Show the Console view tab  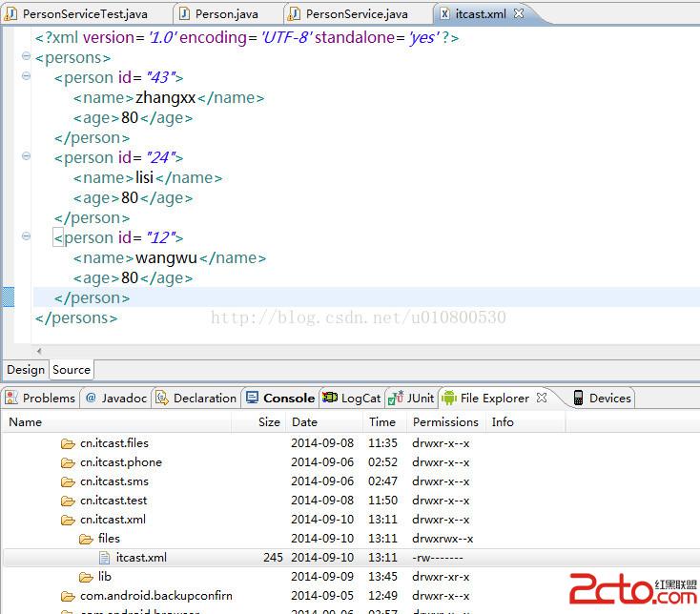click(x=288, y=398)
